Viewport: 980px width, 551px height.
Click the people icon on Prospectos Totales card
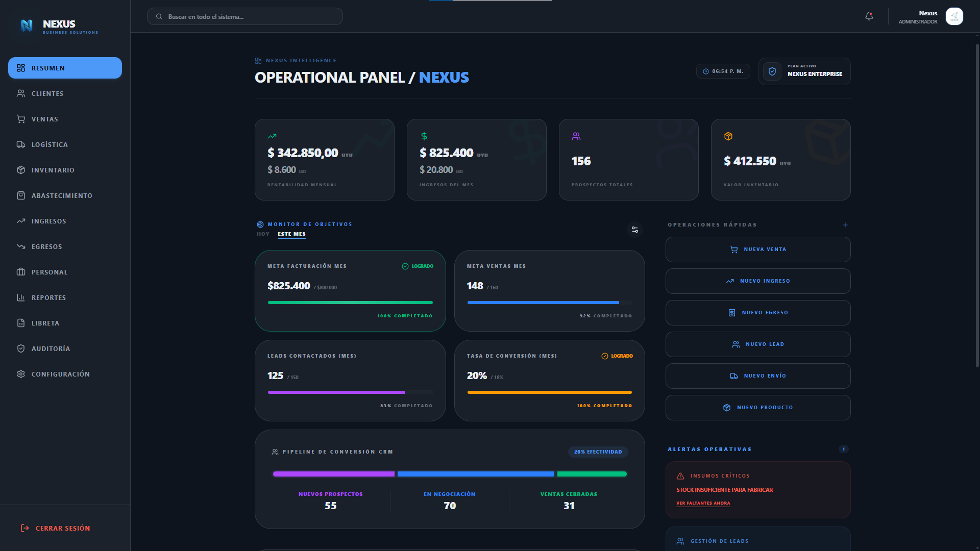(x=576, y=136)
